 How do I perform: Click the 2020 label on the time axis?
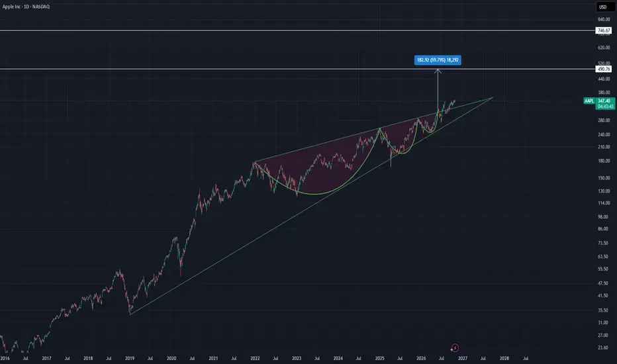tap(171, 359)
